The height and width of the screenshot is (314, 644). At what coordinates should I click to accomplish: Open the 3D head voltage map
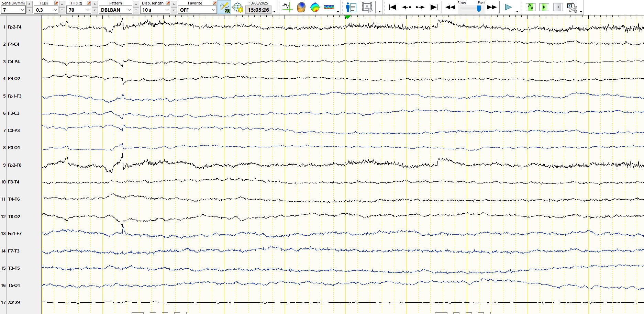301,7
